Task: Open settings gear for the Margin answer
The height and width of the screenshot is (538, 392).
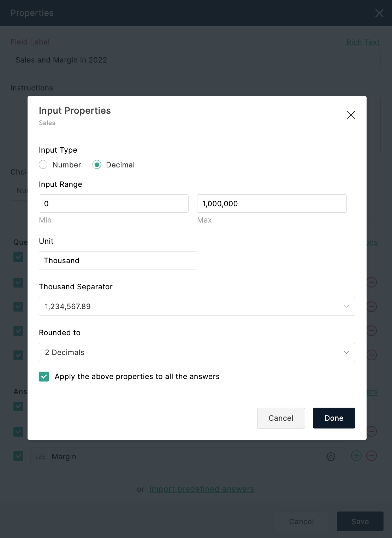Action: pyautogui.click(x=331, y=456)
